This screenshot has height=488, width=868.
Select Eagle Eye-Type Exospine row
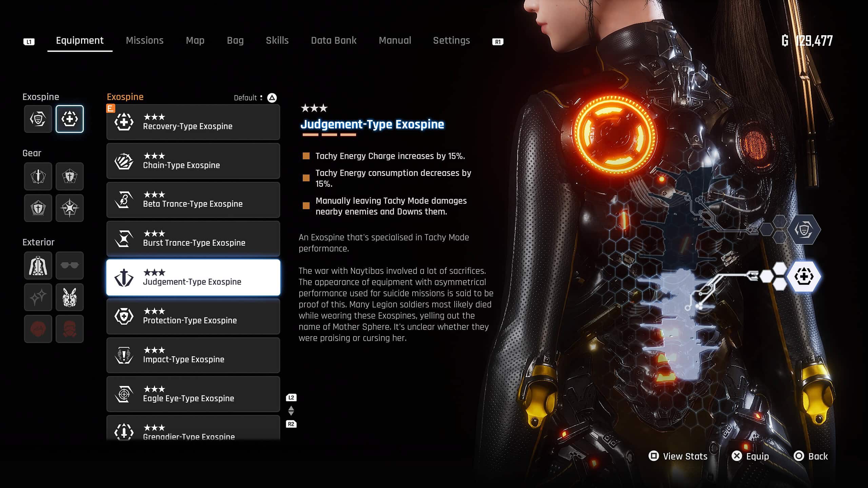[193, 394]
